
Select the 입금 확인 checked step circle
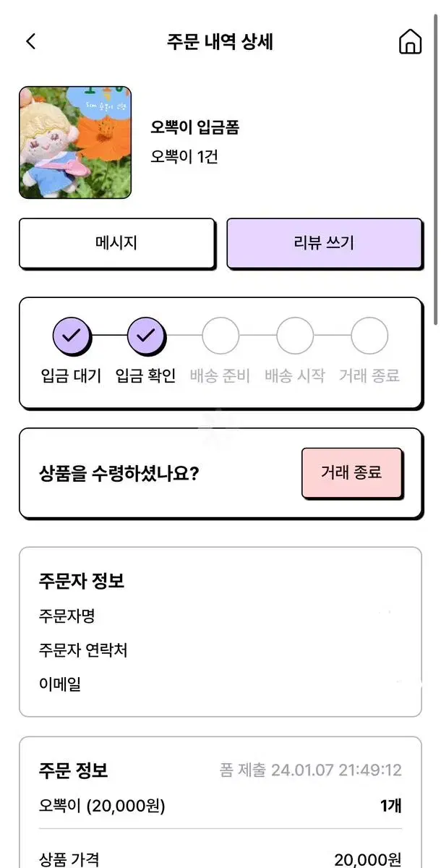[146, 336]
